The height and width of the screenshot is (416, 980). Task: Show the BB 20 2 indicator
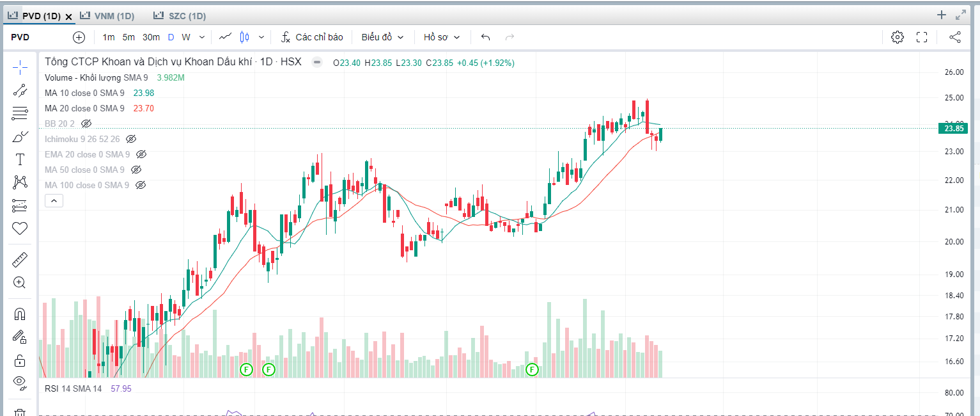click(86, 124)
